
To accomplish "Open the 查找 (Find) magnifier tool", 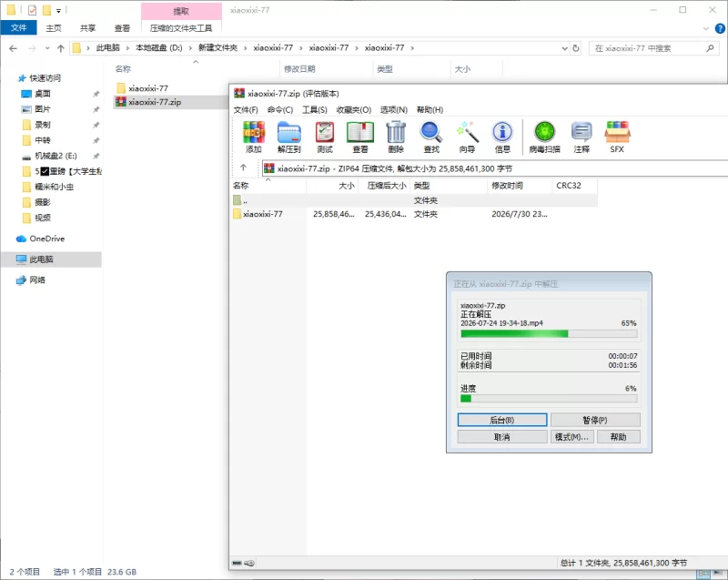I will click(431, 137).
